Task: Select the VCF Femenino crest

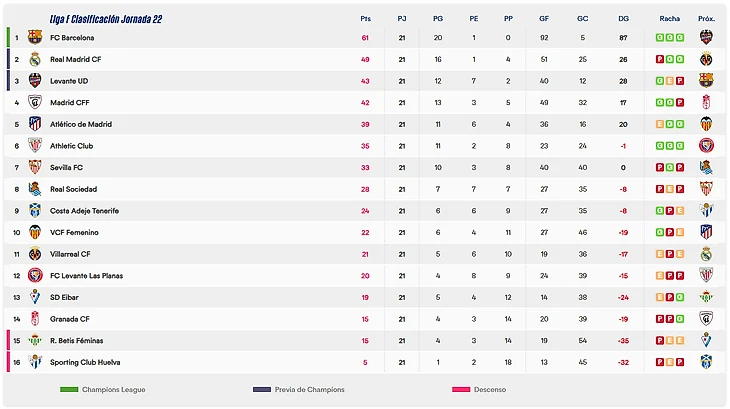Action: [35, 232]
